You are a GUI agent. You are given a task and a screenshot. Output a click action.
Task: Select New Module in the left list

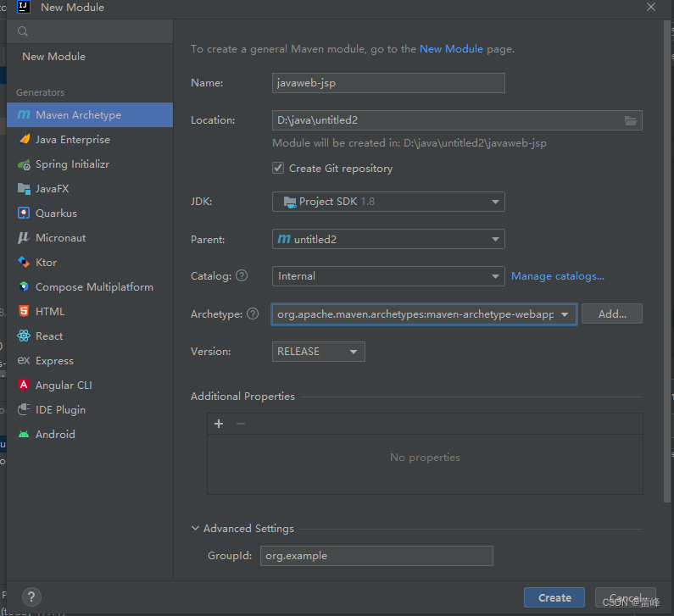pyautogui.click(x=53, y=56)
